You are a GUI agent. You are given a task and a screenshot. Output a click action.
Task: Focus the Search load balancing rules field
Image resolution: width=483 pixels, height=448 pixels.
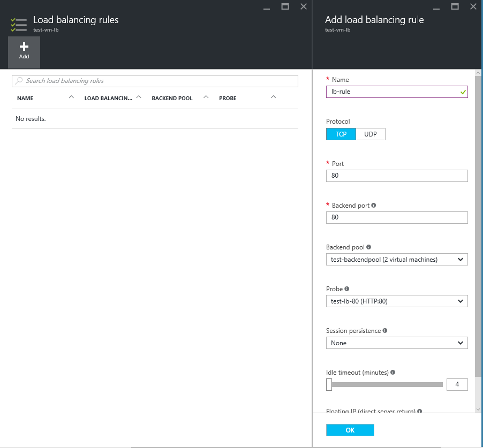coord(155,81)
